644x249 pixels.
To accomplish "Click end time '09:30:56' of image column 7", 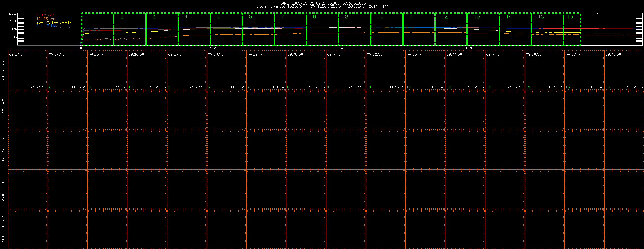I will (x=277, y=87).
